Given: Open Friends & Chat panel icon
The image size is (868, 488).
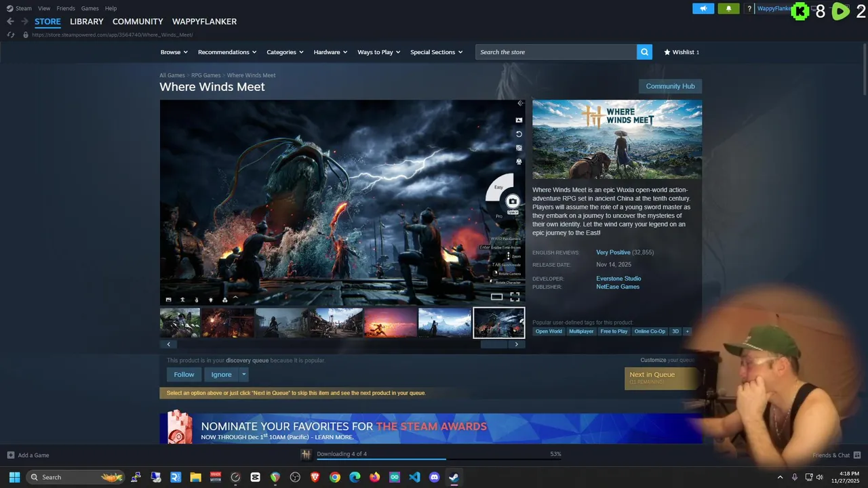Looking at the screenshot, I should pos(857,455).
